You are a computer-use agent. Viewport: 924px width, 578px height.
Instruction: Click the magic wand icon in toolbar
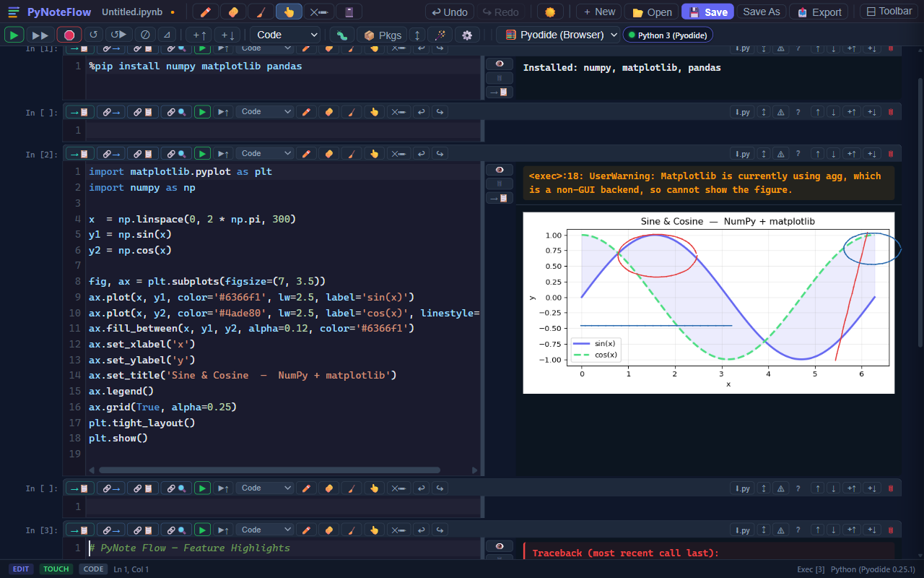click(440, 35)
